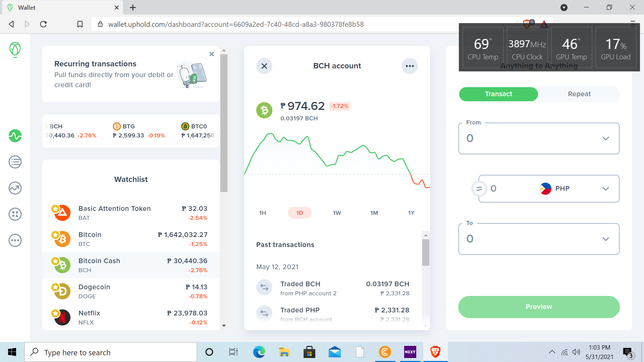Open the browser tab list dropdown arrow
The width and height of the screenshot is (644, 362).
pos(564,7)
